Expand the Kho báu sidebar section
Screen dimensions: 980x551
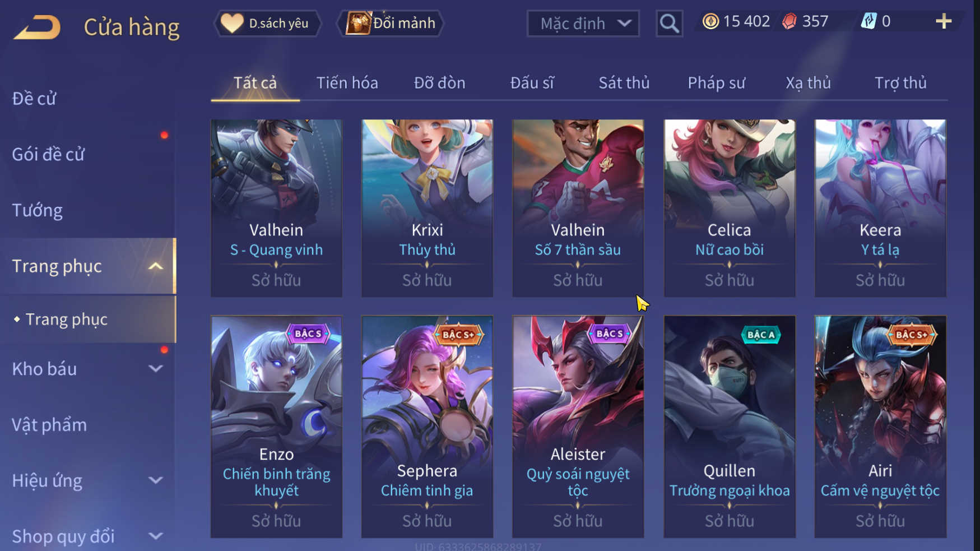click(x=156, y=369)
